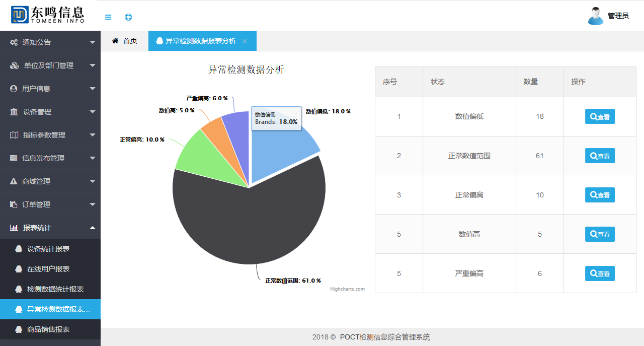Click the gears icon beside 通知公告
The height and width of the screenshot is (346, 644).
click(14, 42)
